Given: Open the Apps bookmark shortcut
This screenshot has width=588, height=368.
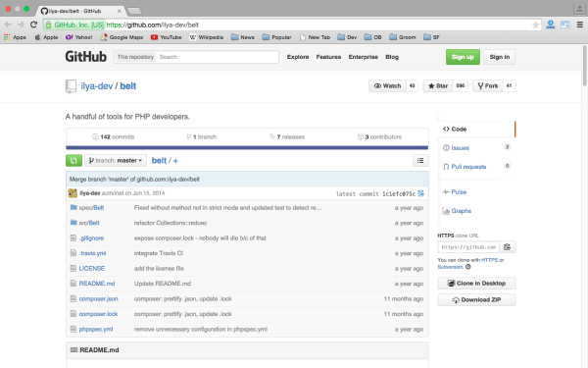Looking at the screenshot, I should (15, 37).
